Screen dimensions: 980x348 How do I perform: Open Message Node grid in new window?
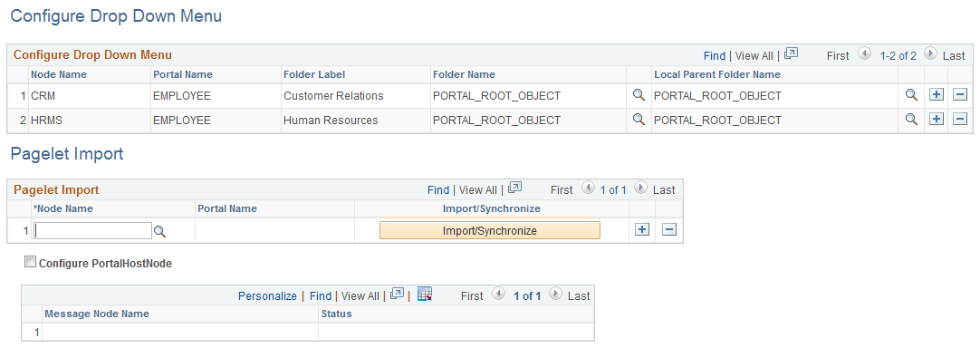(x=397, y=295)
